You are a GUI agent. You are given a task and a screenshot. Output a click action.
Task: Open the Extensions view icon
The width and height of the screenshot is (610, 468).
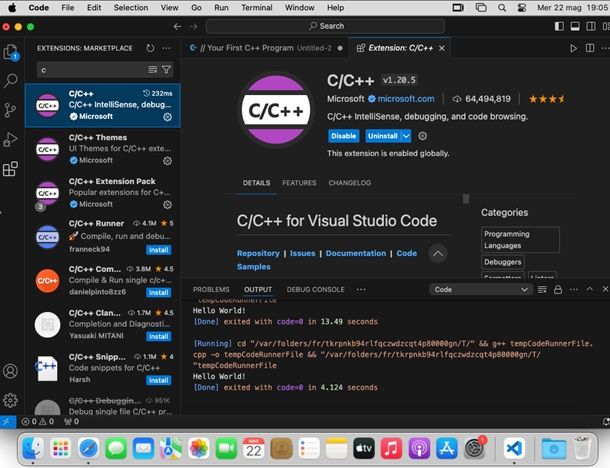(x=11, y=169)
